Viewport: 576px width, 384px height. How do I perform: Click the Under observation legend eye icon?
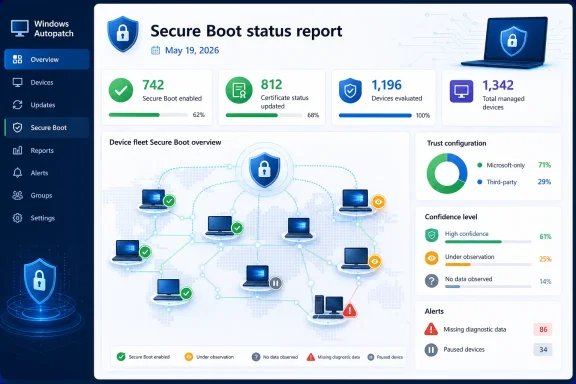tap(189, 357)
